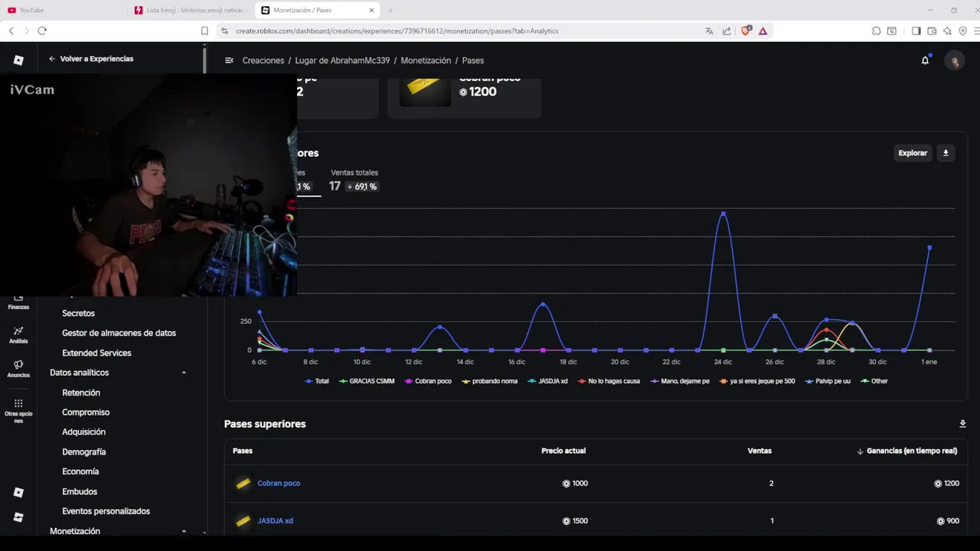The width and height of the screenshot is (980, 551).
Task: Open the Finanzas sidebar section
Action: point(18,303)
